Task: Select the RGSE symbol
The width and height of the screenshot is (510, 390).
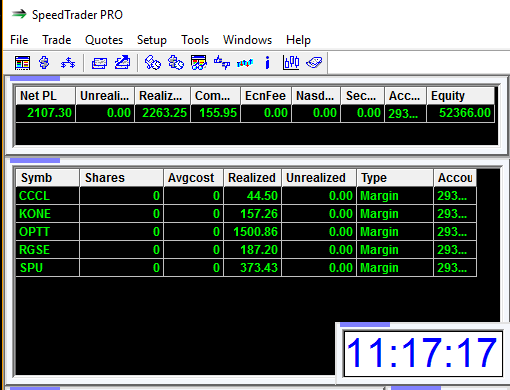Action: coord(34,250)
